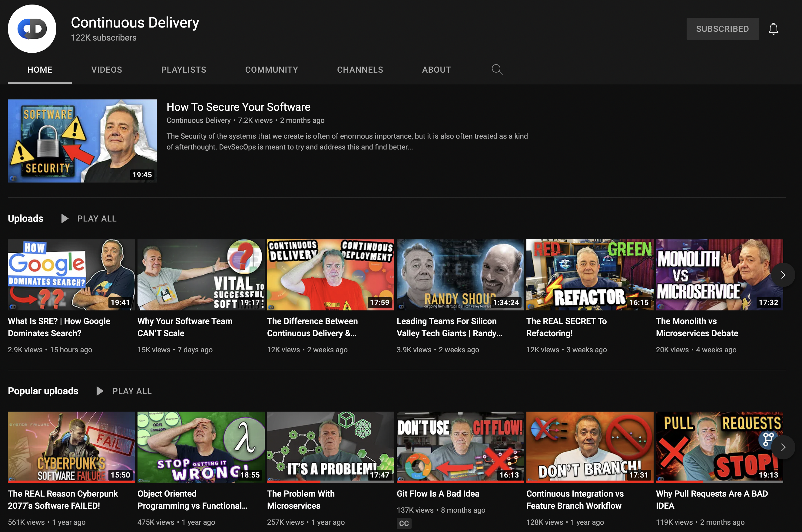Play the featured security video thumbnail

coord(82,141)
